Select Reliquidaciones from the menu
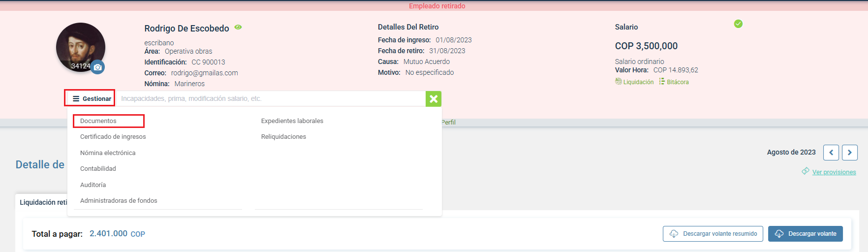Screen dimensions: 868x252 (283, 137)
